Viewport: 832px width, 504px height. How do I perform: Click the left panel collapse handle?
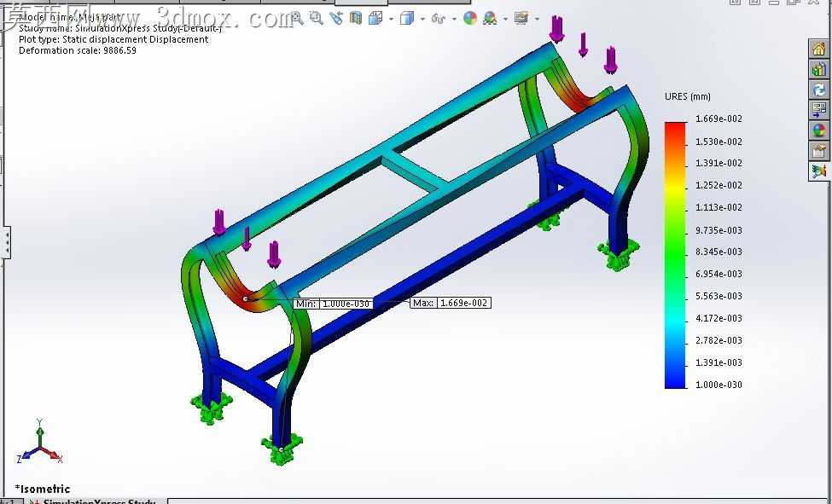(7, 242)
